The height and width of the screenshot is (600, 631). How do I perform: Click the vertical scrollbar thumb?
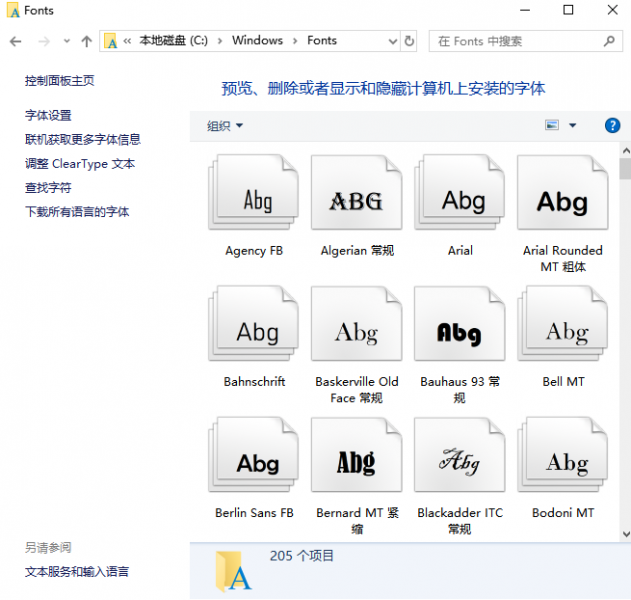tap(626, 169)
